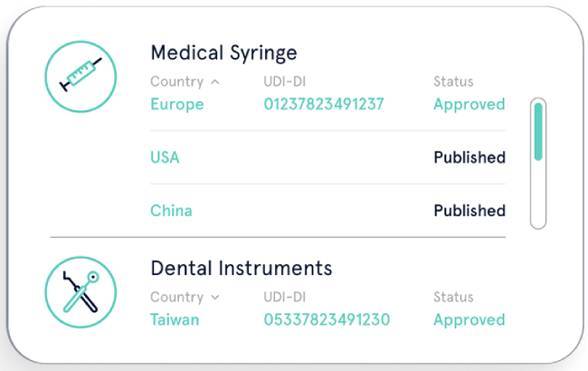
Task: Click the Dental Instruments Status column header
Action: click(453, 297)
